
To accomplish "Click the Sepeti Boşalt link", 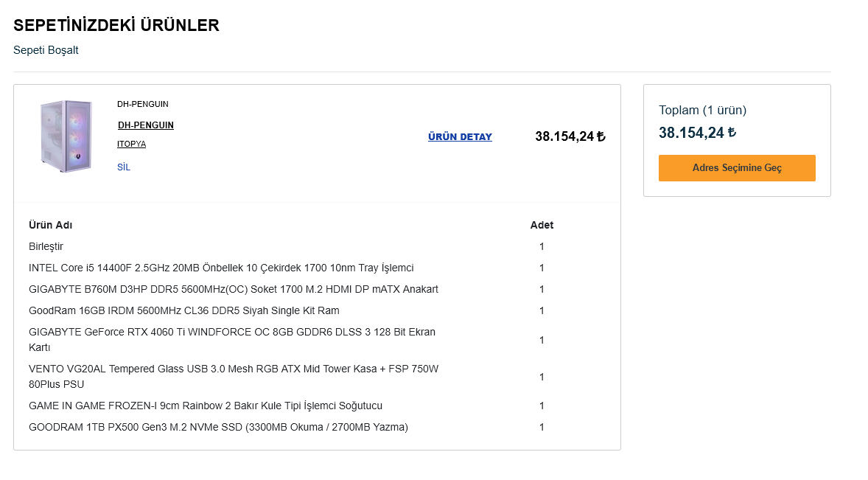I will (x=46, y=50).
